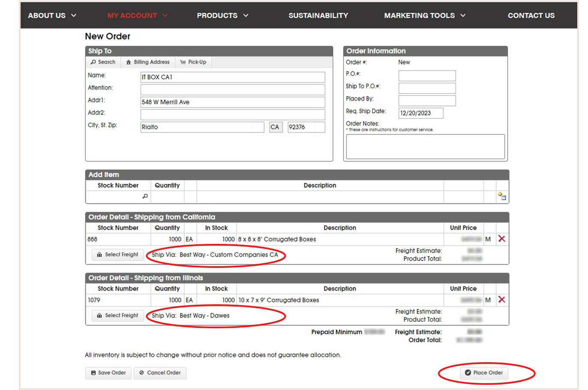Click the Place Order button
Viewport: 588px width, 390px height.
point(484,373)
